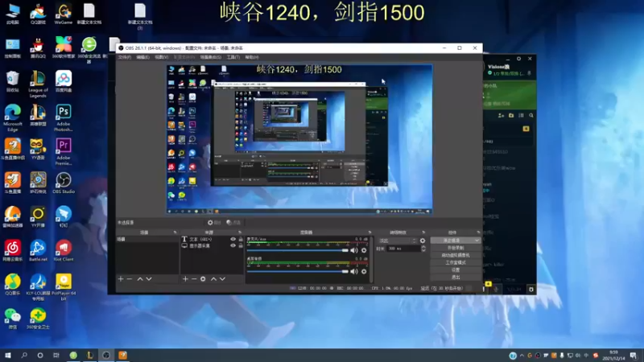The height and width of the screenshot is (362, 644).
Task: Select the 场景 entry in the scenes list
Action: (x=147, y=239)
